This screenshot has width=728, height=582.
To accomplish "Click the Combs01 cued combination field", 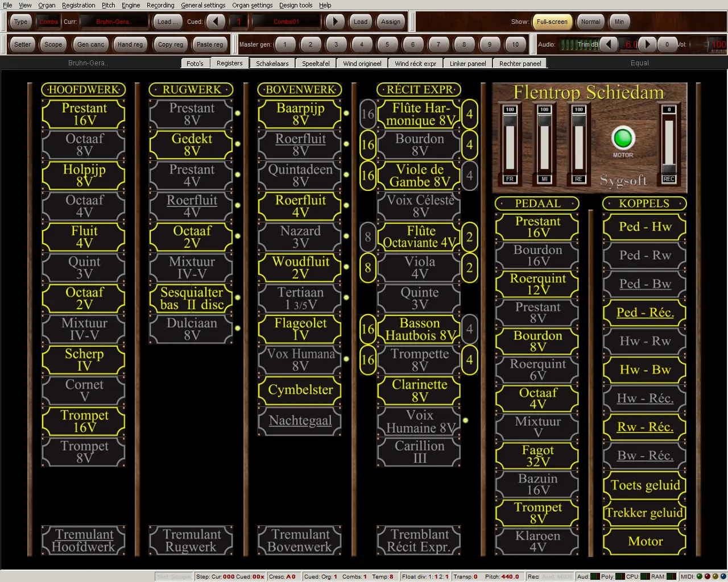I will (286, 22).
